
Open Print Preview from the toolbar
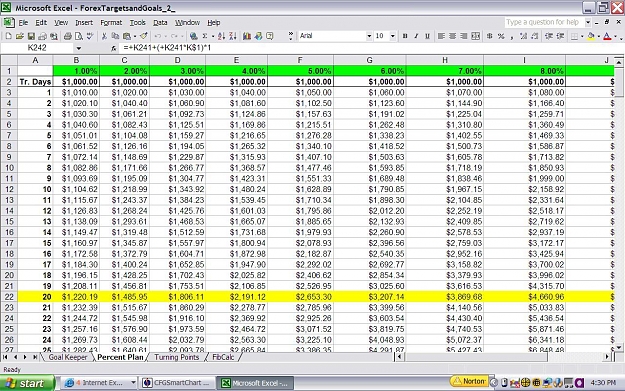click(x=79, y=36)
